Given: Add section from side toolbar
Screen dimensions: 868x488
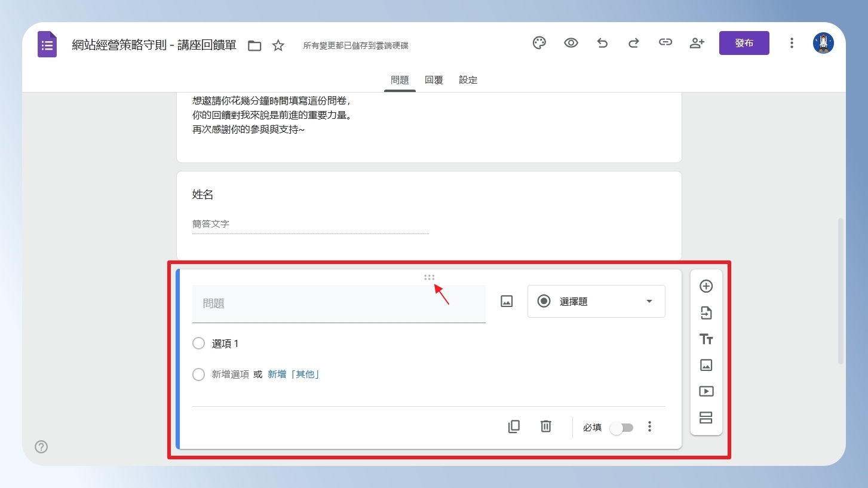Looking at the screenshot, I should click(706, 418).
